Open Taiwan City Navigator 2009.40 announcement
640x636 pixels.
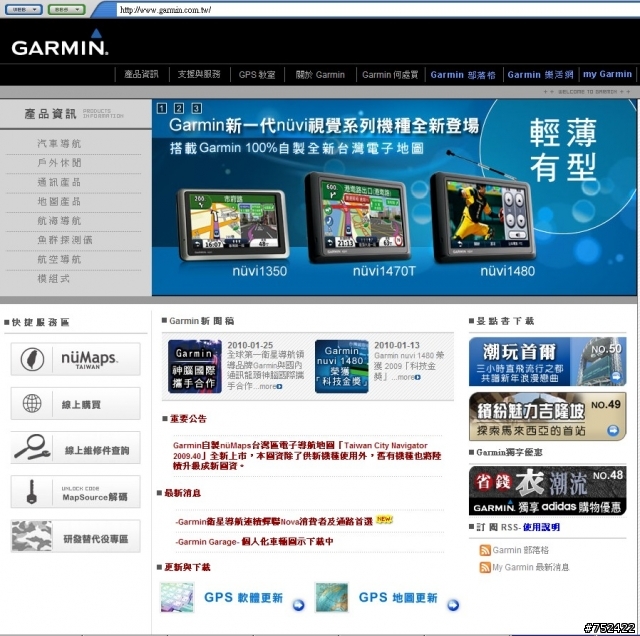pyautogui.click(x=307, y=456)
